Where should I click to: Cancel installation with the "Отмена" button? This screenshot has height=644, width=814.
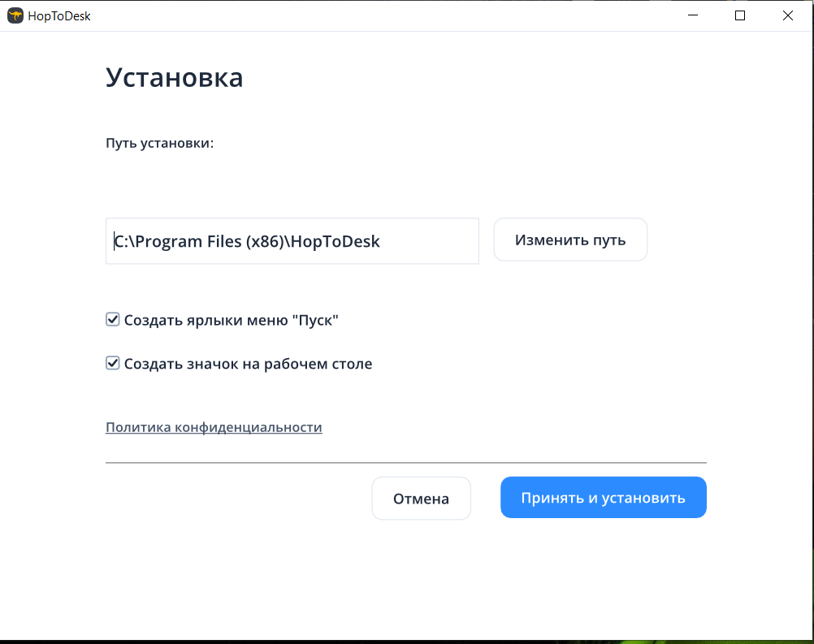pos(421,498)
